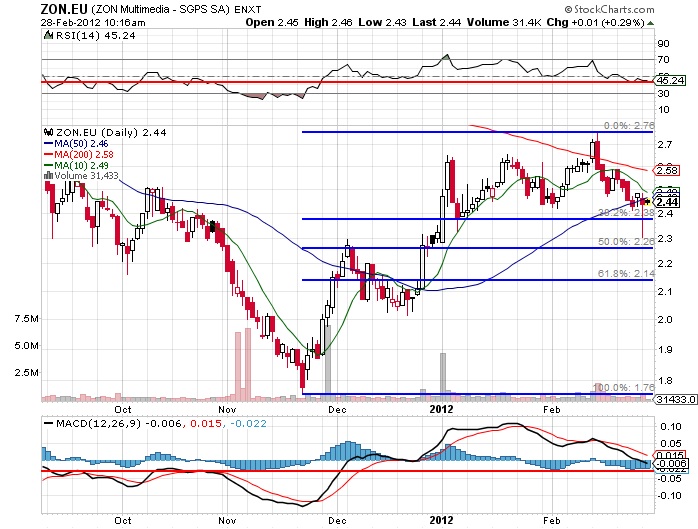Viewport: 698px width, 529px height.
Task: Click the MA(10) 2.49 legend entry
Action: pyautogui.click(x=76, y=165)
